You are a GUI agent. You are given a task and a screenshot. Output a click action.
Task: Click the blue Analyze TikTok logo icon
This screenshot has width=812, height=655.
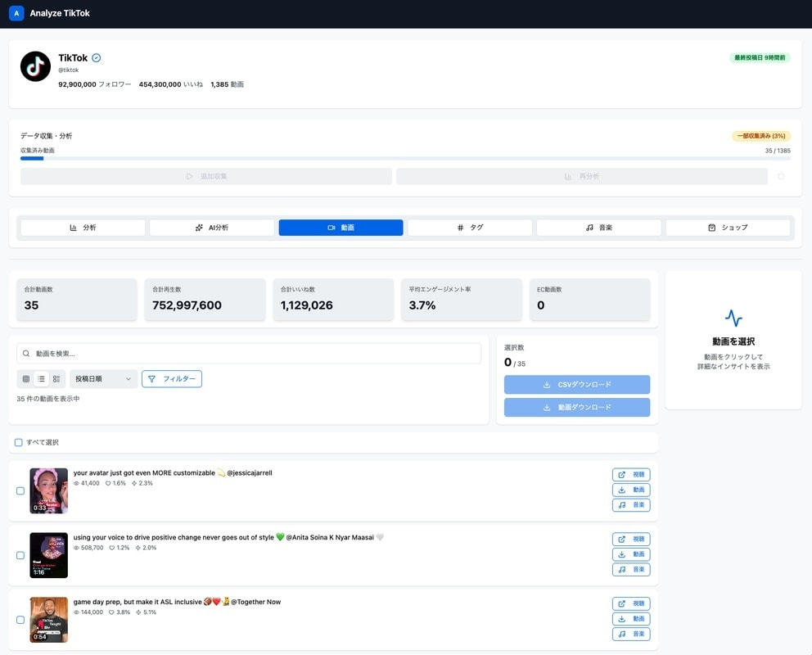coord(16,13)
